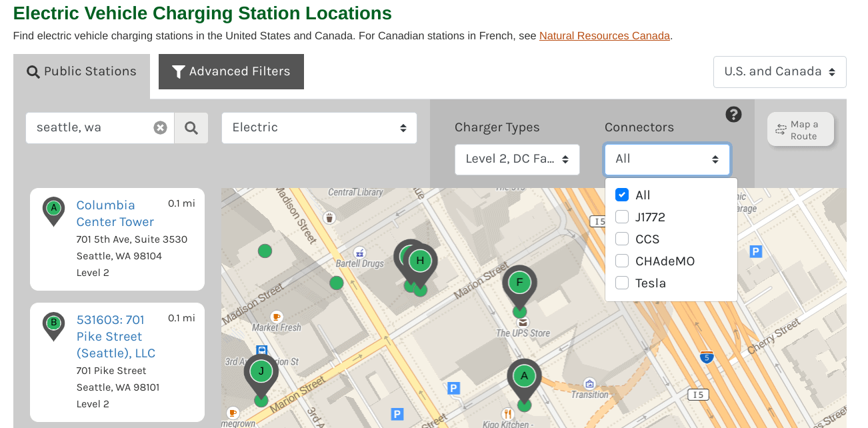Clear the location search text
The image size is (868, 428).
click(x=160, y=128)
